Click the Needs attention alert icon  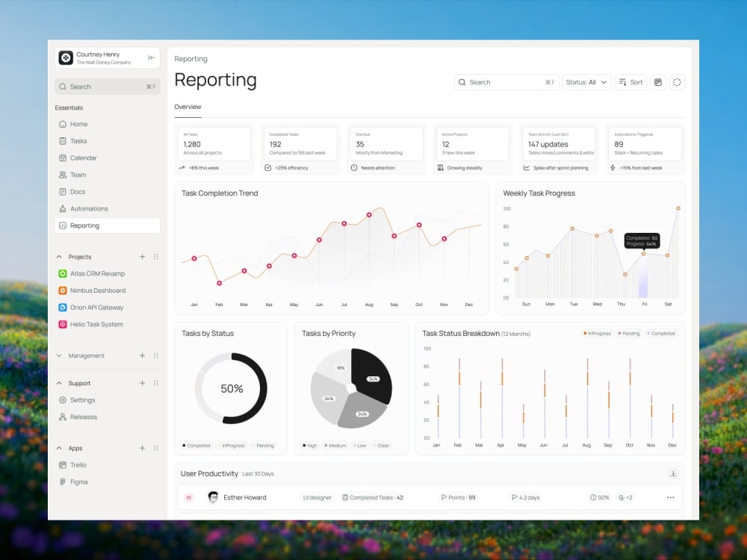[354, 167]
